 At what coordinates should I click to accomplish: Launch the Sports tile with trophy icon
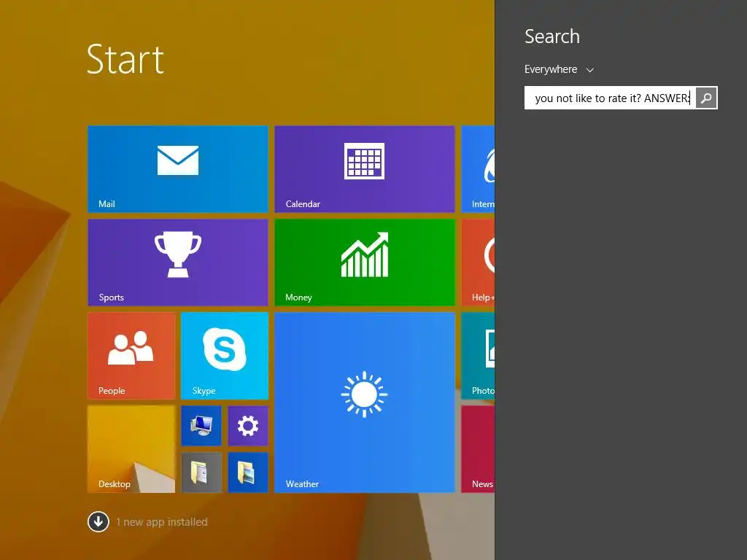tap(178, 262)
